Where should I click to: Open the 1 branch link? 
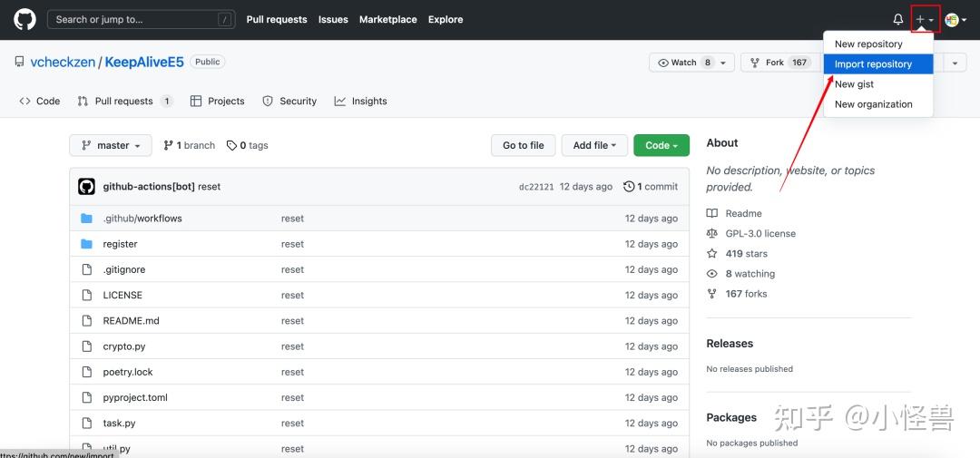click(190, 146)
